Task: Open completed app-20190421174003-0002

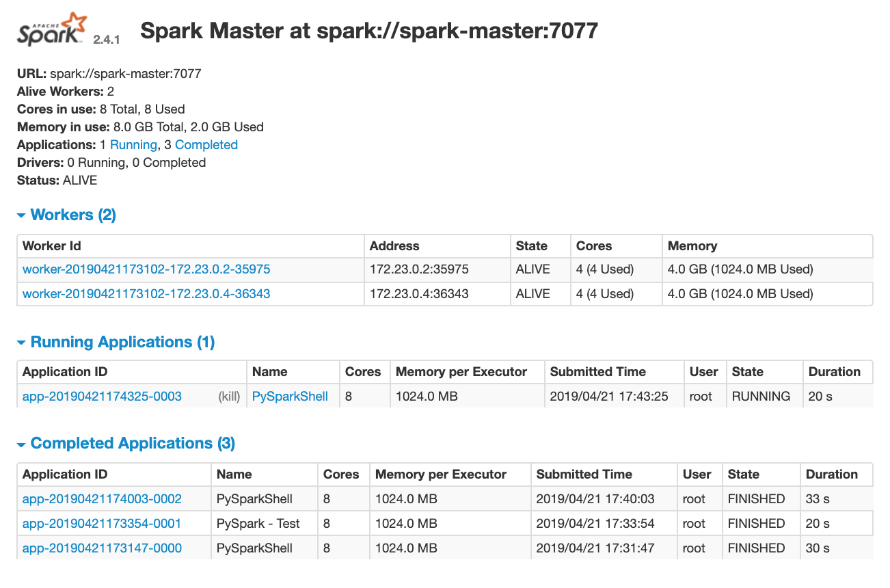Action: click(102, 499)
